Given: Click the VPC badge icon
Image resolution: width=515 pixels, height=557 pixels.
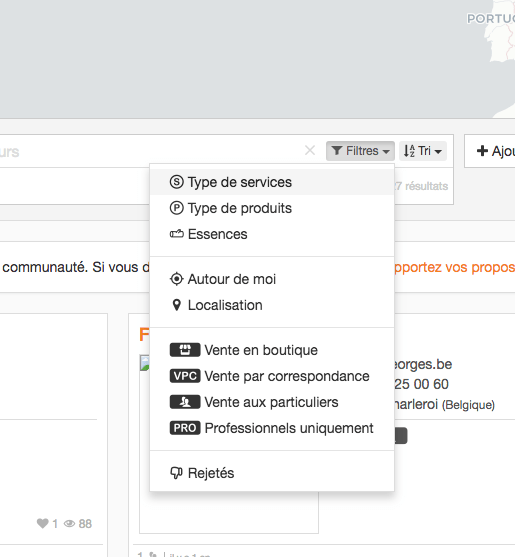Looking at the screenshot, I should pyautogui.click(x=185, y=376).
